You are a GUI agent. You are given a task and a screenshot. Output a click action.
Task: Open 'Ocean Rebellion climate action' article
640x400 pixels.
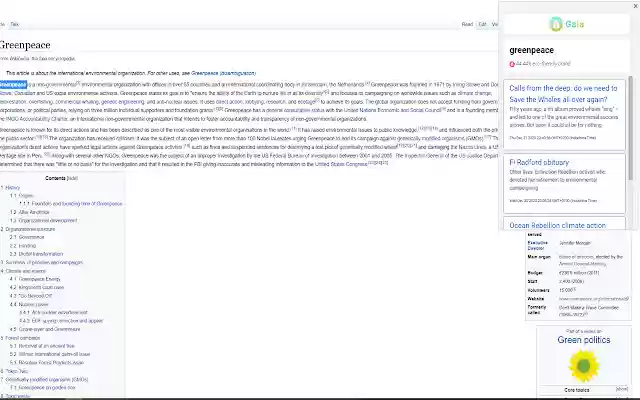coord(557,225)
